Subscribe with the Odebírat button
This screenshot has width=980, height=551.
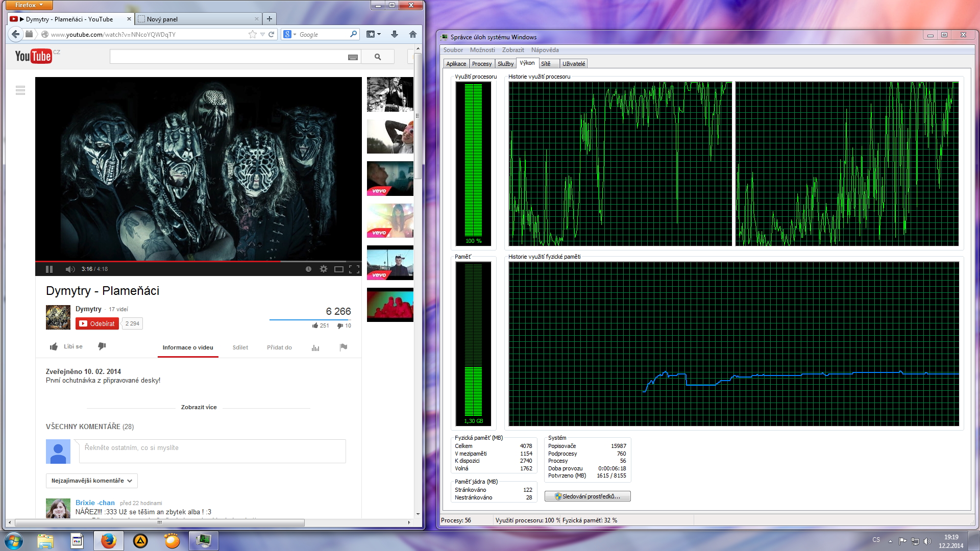(97, 323)
